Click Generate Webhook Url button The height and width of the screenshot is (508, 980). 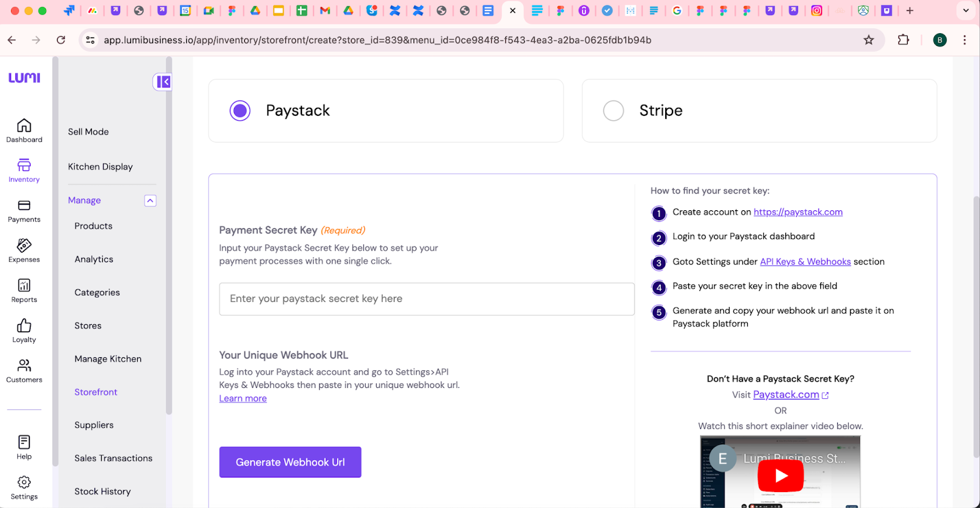point(290,462)
